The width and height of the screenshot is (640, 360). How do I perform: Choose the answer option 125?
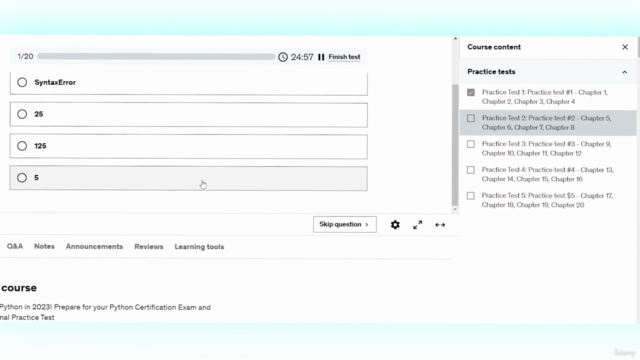coord(189,147)
